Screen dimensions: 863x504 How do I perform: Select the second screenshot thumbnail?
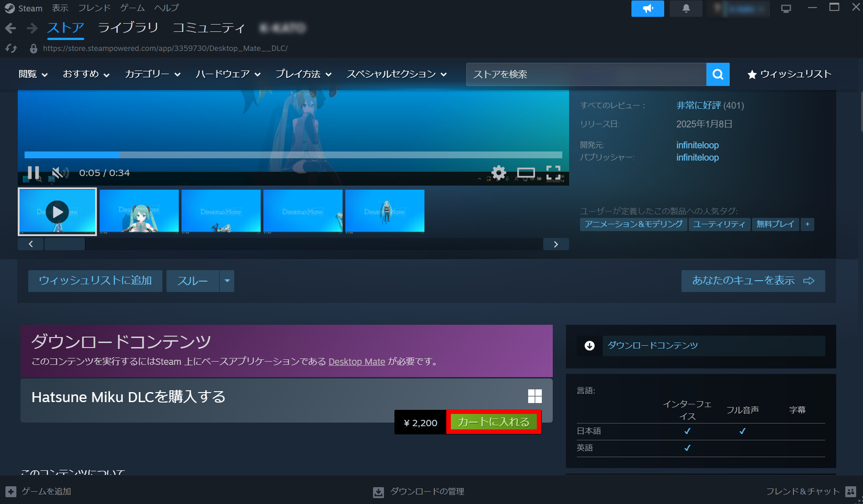coord(139,211)
